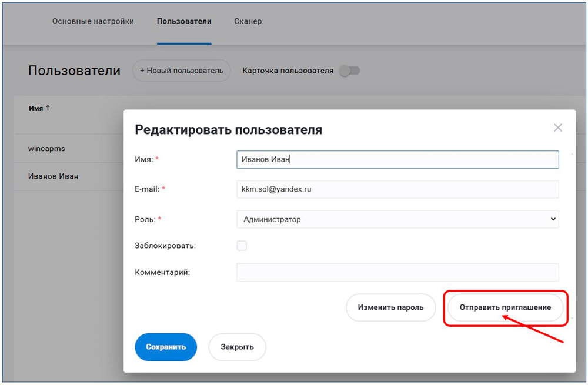Select the Пользователи tab
The height and width of the screenshot is (385, 588).
coord(184,21)
